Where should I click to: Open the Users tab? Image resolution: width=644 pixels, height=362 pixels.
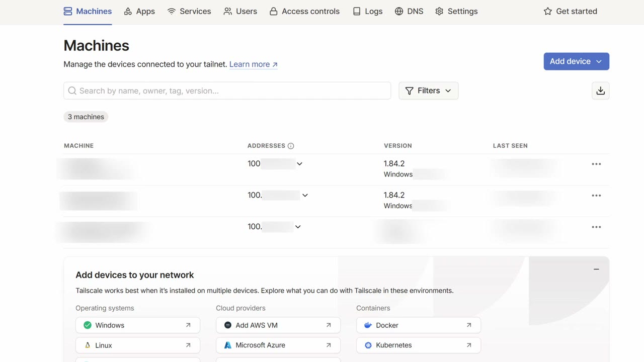[240, 11]
